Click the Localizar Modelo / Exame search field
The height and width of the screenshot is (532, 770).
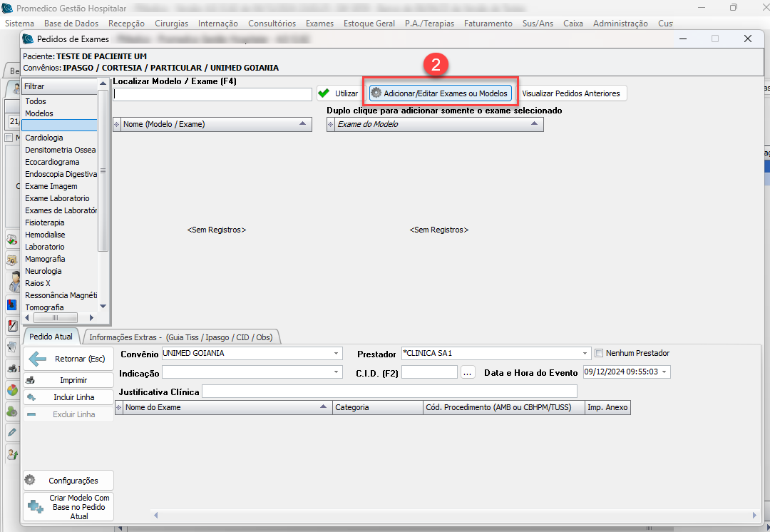pos(212,94)
